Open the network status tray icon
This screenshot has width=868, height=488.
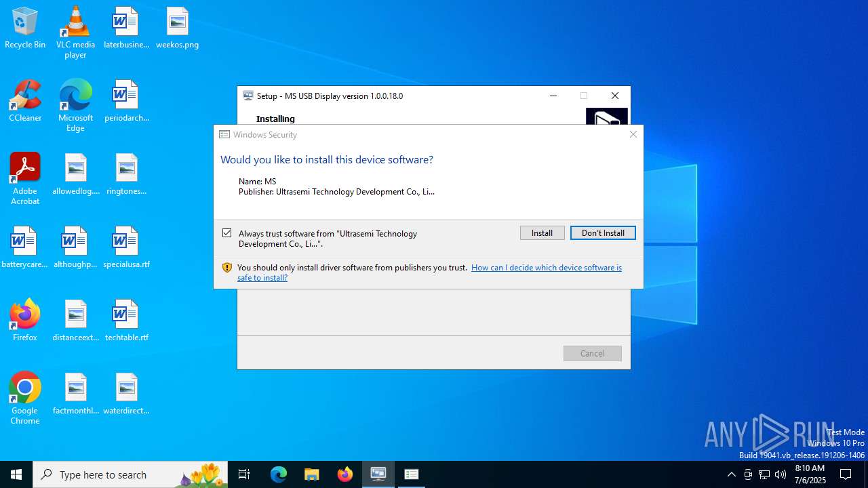click(x=764, y=474)
